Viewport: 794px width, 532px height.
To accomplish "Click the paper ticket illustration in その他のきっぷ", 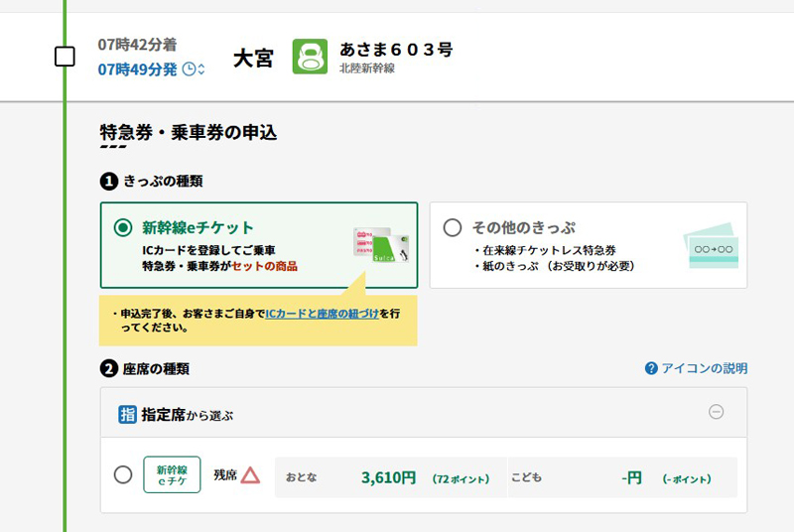I will pyautogui.click(x=713, y=246).
